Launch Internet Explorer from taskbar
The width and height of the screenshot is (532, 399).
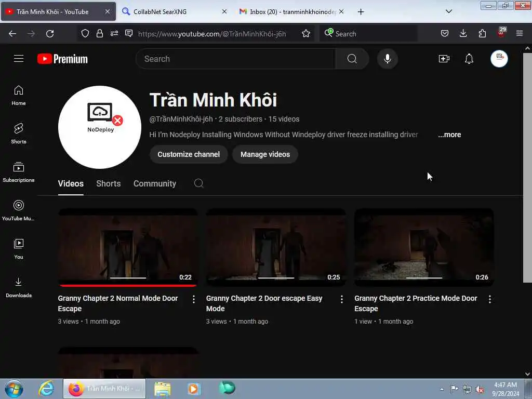coord(46,389)
